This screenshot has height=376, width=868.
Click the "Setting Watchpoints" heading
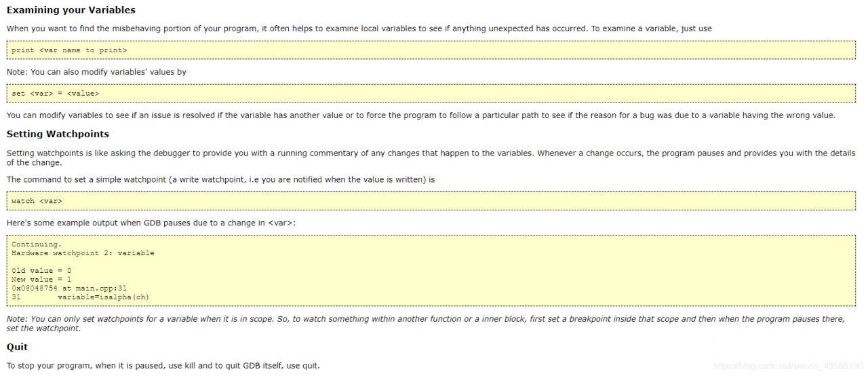pyautogui.click(x=58, y=134)
